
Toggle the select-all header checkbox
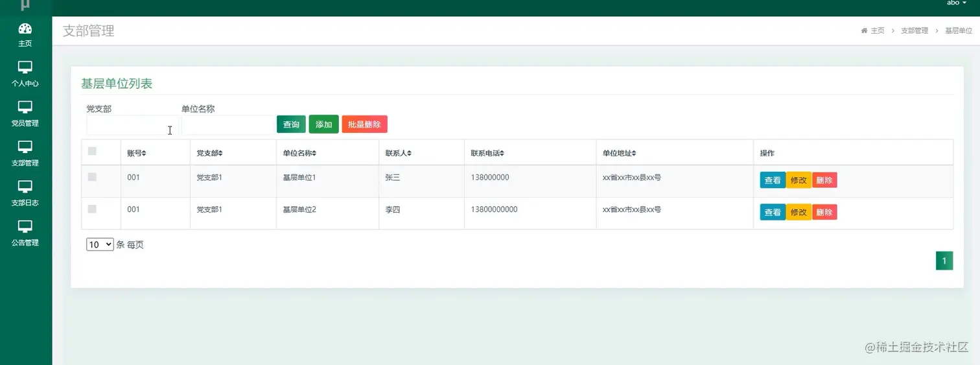pyautogui.click(x=92, y=151)
